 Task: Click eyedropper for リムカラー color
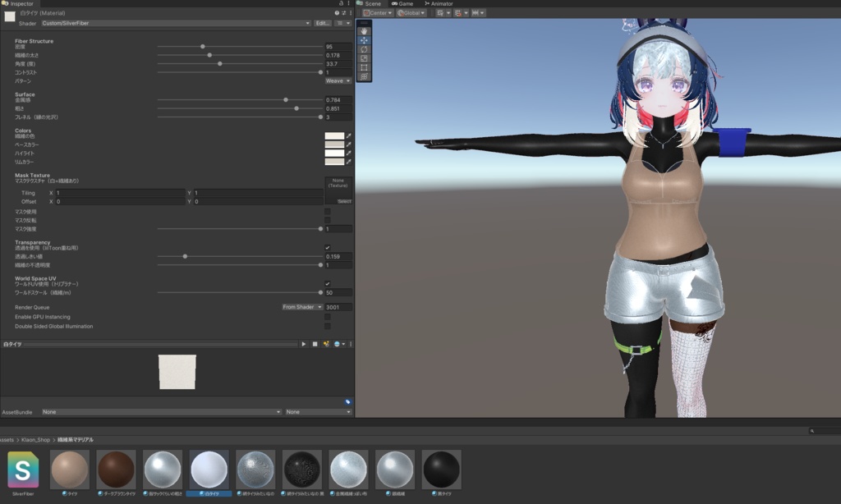tap(348, 162)
